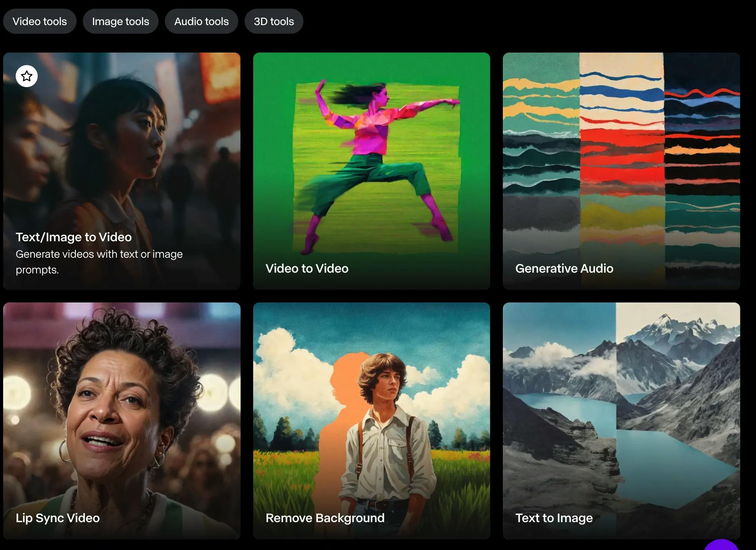Click the 'Lip Sync Video' label

58,518
